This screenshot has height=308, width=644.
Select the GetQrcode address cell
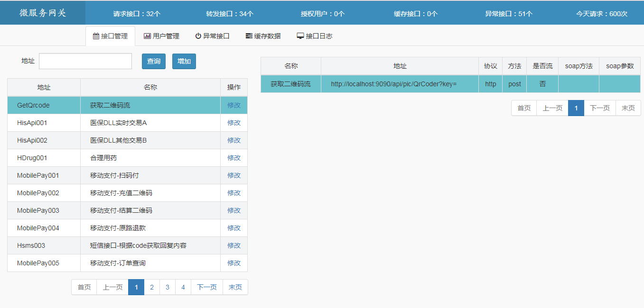pos(44,105)
